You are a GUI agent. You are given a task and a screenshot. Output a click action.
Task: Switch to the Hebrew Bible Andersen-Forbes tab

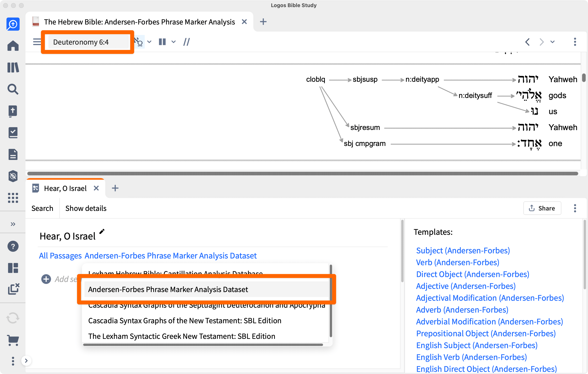[x=139, y=22]
